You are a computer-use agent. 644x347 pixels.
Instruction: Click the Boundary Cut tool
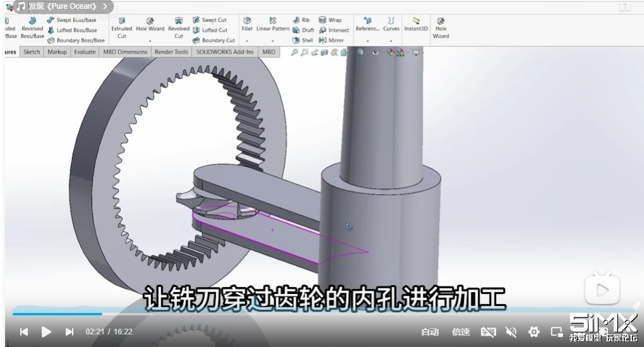[x=214, y=40]
